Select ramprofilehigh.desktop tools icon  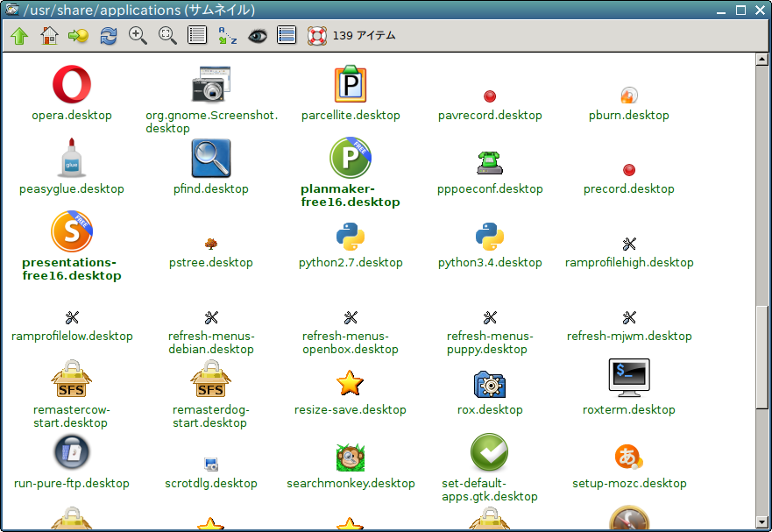pos(629,244)
